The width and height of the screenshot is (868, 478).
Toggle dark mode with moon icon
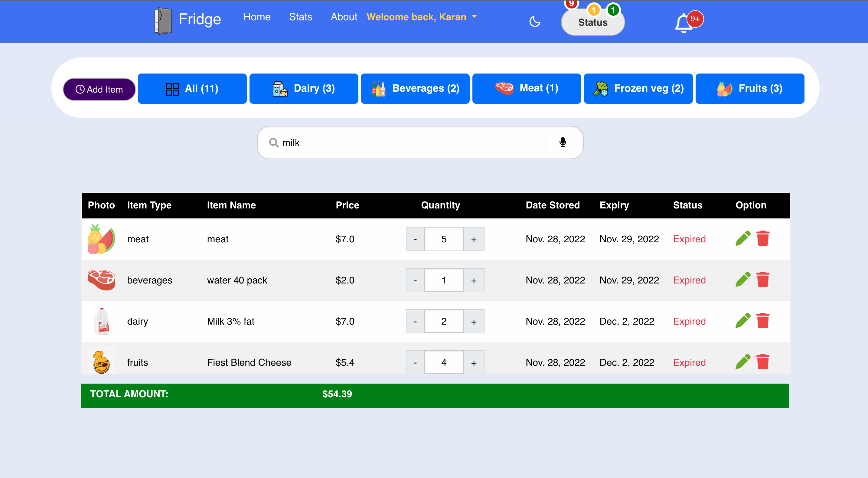(x=535, y=22)
